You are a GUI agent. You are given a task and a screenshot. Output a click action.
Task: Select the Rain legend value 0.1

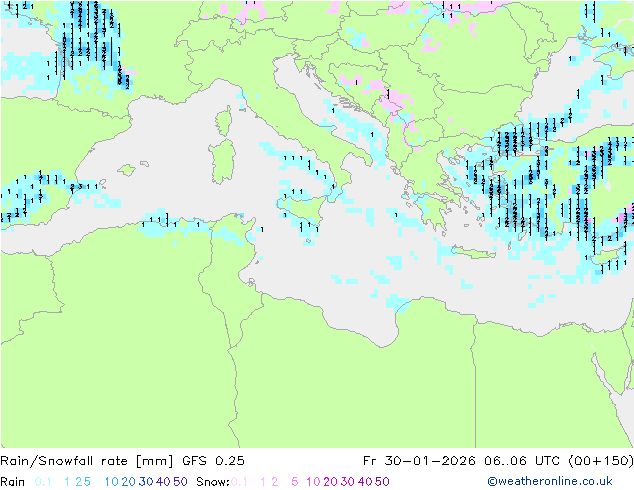43,482
